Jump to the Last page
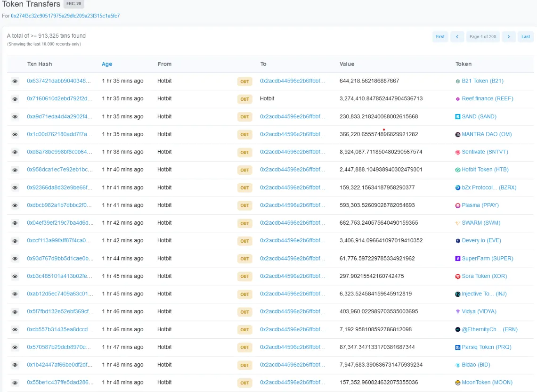Screen dimensions: 537x392 [525, 37]
